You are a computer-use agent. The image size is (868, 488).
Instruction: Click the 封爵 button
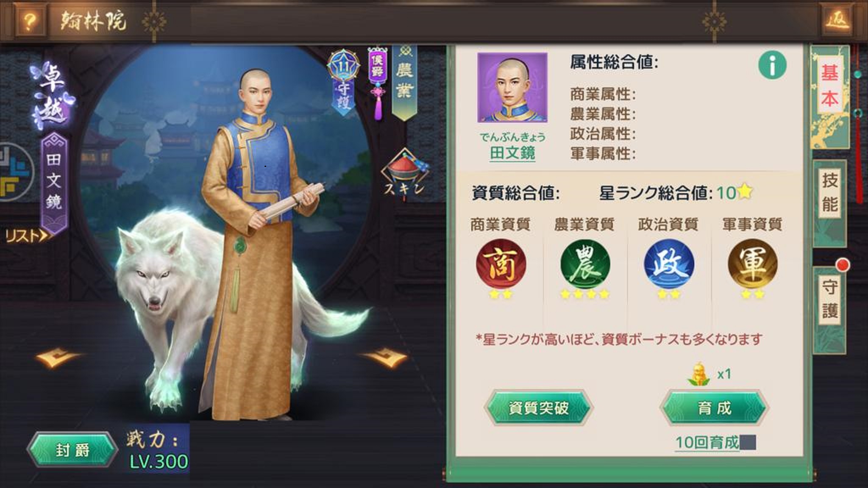[x=72, y=450]
